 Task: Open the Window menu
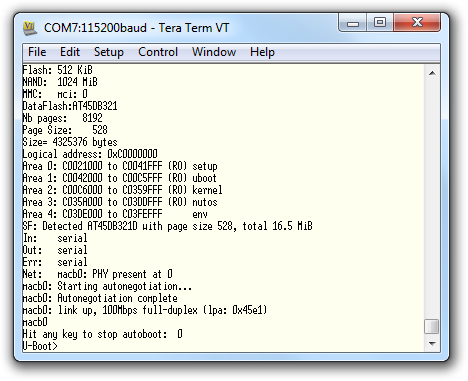(x=214, y=52)
